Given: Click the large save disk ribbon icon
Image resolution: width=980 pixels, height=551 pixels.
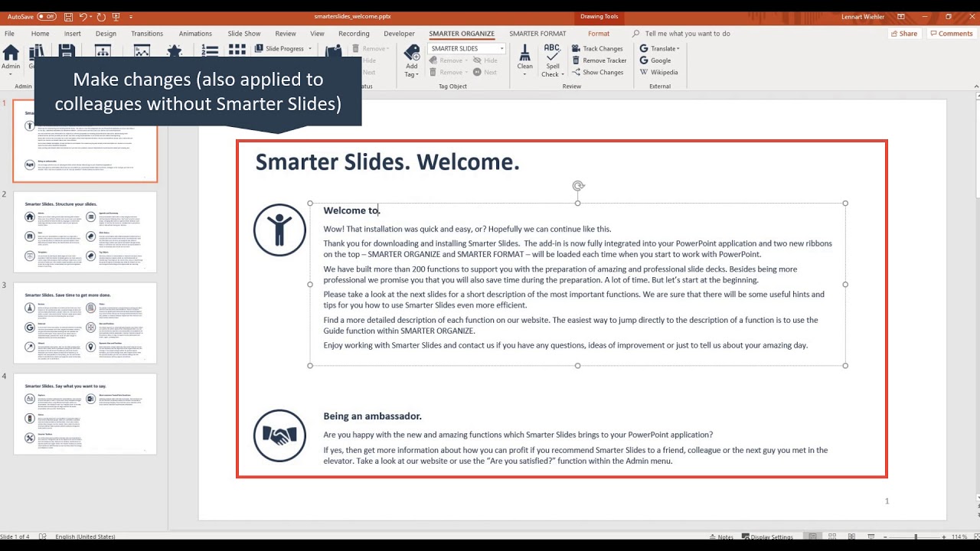Looking at the screenshot, I should coord(67,51).
